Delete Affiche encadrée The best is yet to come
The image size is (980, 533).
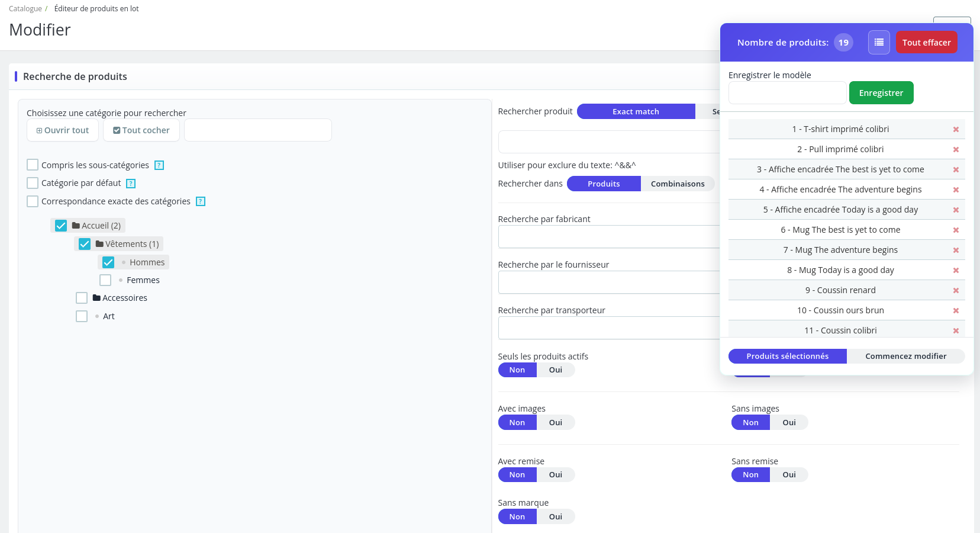(x=956, y=170)
